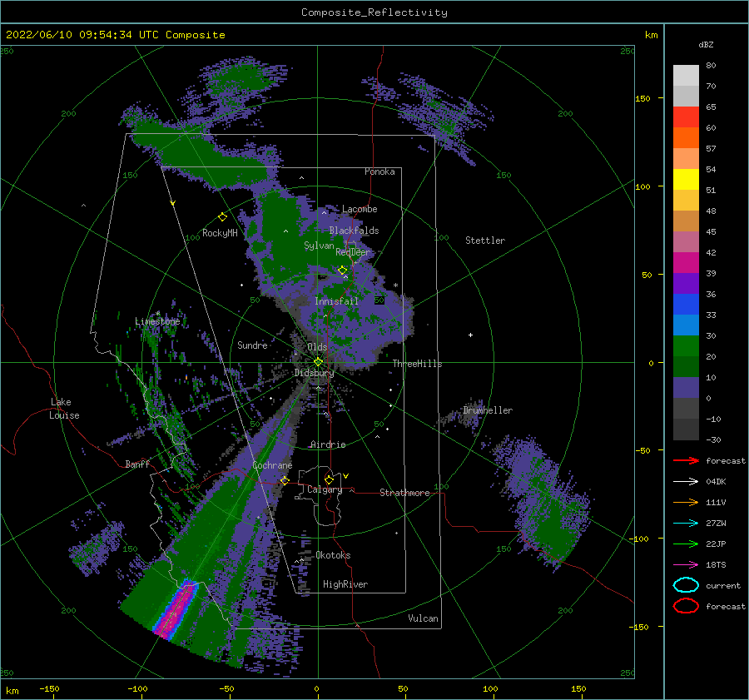Choose the magenta 18TS arrow icon
749x700 pixels.
(x=686, y=565)
